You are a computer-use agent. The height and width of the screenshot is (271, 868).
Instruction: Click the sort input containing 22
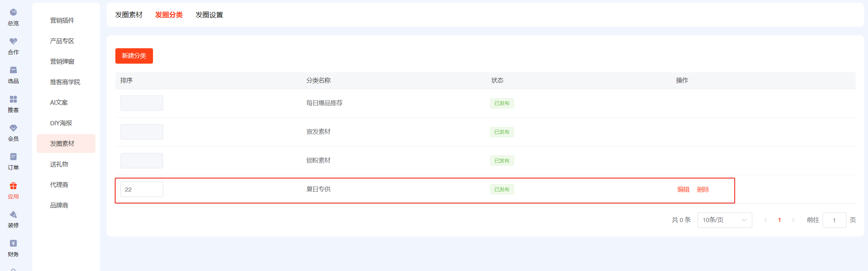tap(142, 190)
